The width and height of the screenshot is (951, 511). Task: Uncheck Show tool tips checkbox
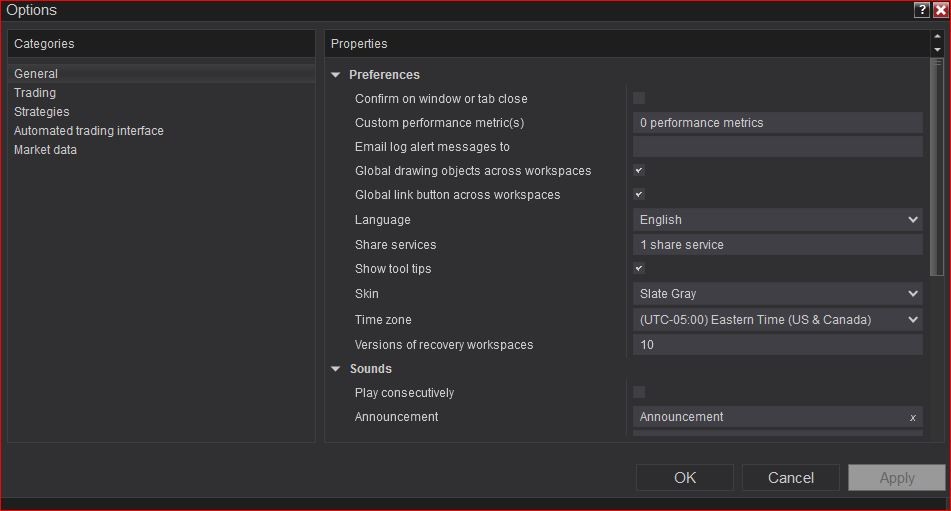[639, 268]
